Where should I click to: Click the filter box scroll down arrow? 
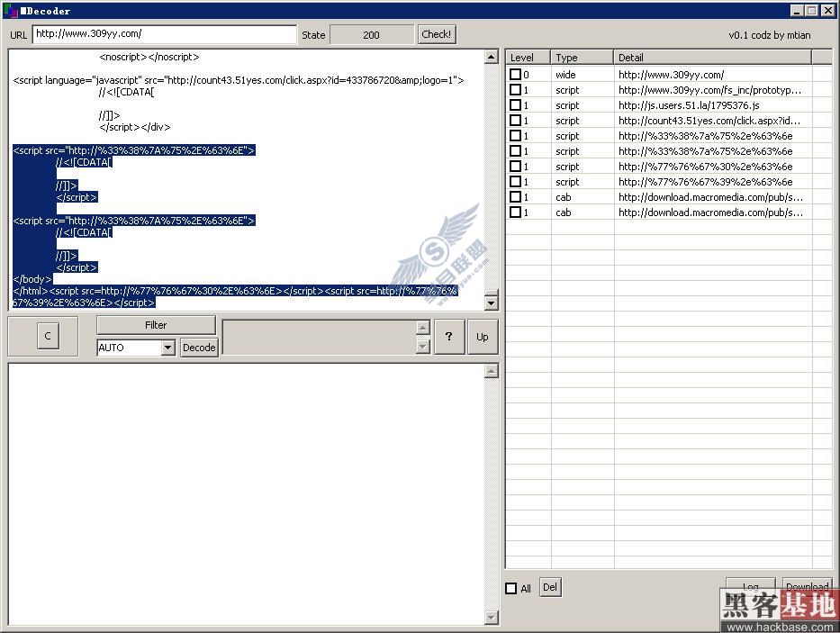(423, 347)
